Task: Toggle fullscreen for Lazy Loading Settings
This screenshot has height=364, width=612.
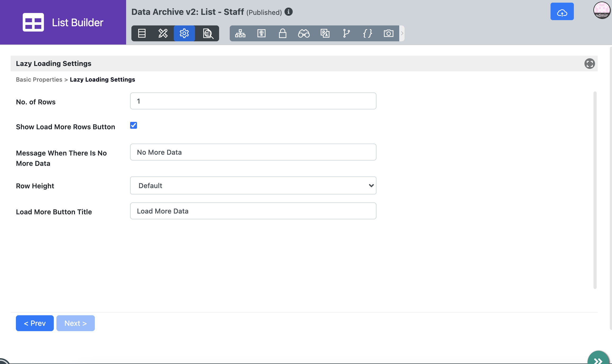Action: coord(589,64)
